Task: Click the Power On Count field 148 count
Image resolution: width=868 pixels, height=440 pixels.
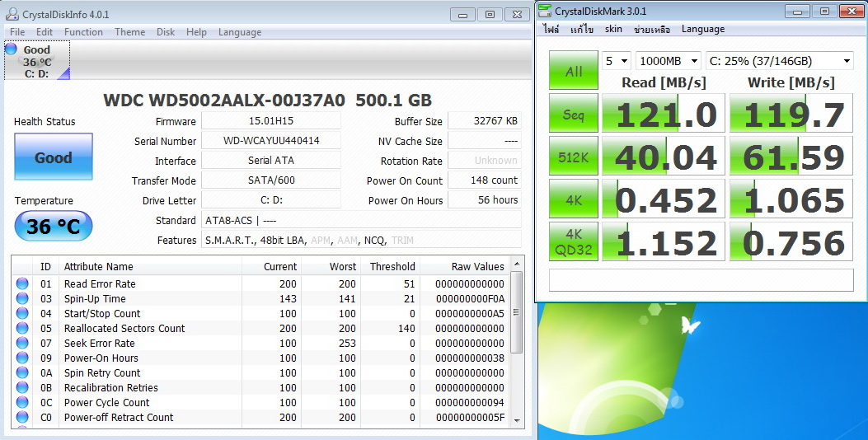Action: (x=485, y=180)
